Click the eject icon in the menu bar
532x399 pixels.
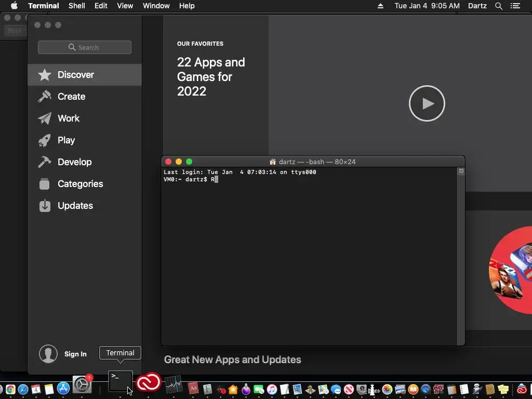[x=380, y=6]
